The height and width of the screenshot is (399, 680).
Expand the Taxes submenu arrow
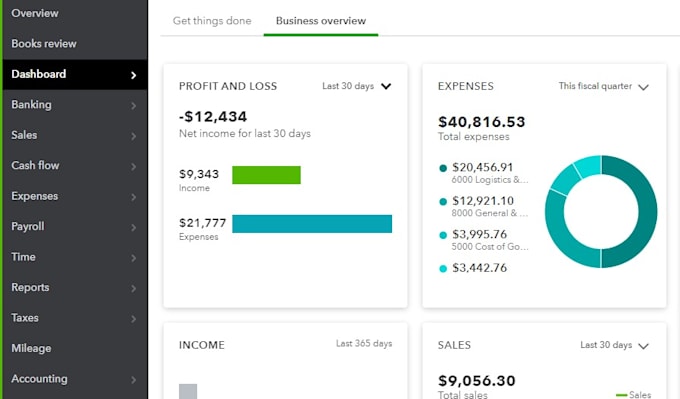pyautogui.click(x=134, y=319)
